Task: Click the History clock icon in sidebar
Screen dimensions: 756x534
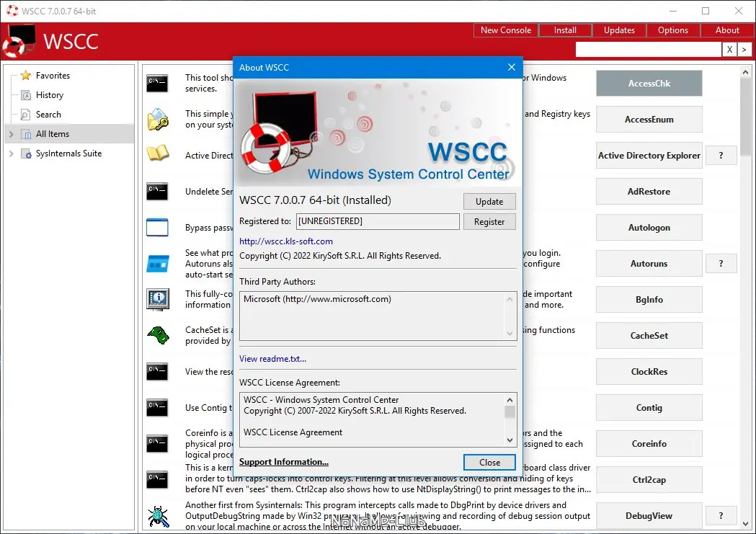Action: tap(26, 95)
